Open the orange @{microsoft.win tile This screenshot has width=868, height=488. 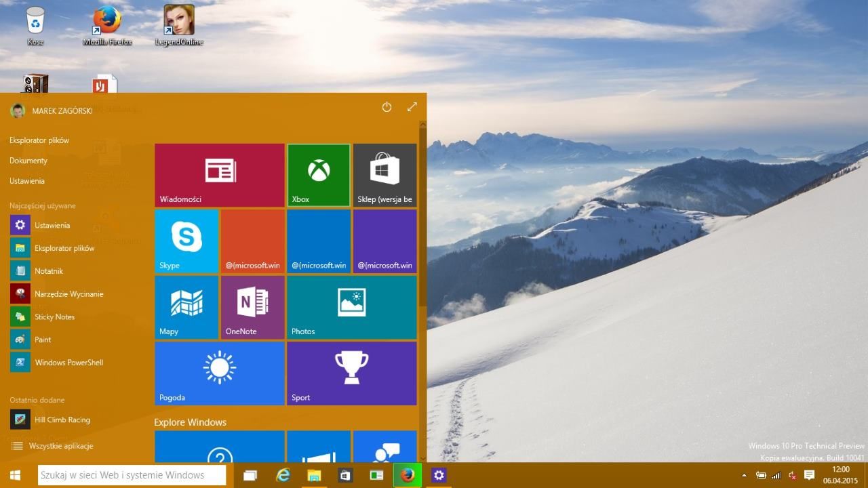coord(252,241)
